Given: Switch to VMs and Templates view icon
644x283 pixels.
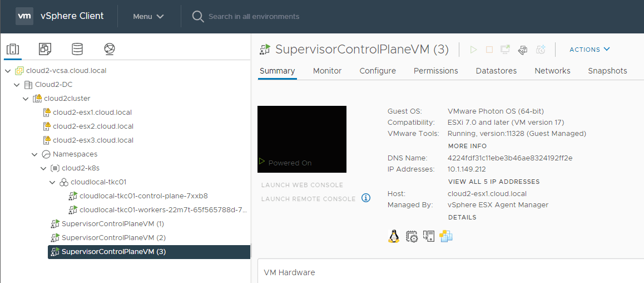Looking at the screenshot, I should pos(44,50).
